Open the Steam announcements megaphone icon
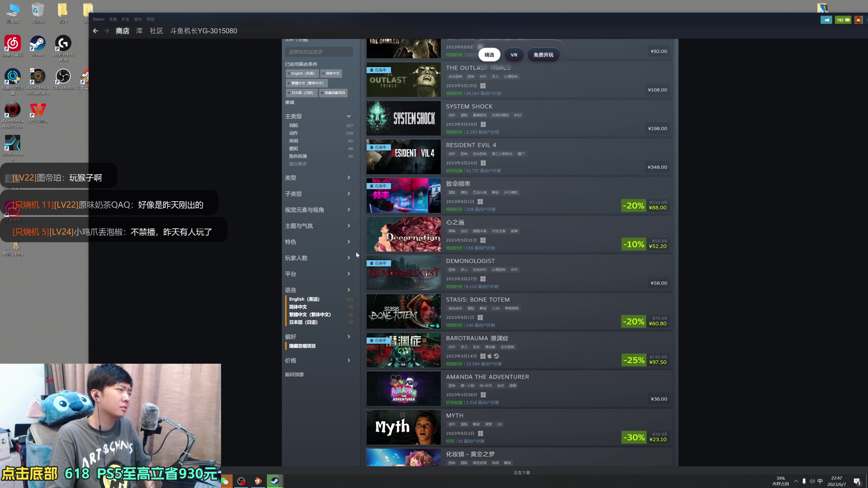This screenshot has width=868, height=488. [x=826, y=20]
